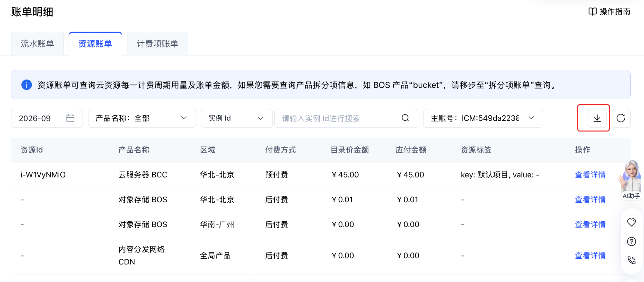Switch to the 计费项账单 tab
Screen dimensions: 644x282
(x=158, y=44)
